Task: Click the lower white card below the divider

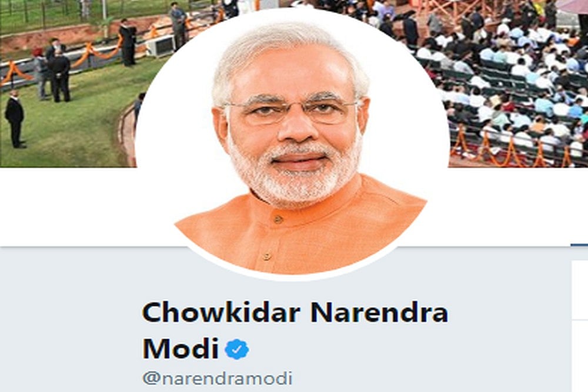Action: (580, 356)
